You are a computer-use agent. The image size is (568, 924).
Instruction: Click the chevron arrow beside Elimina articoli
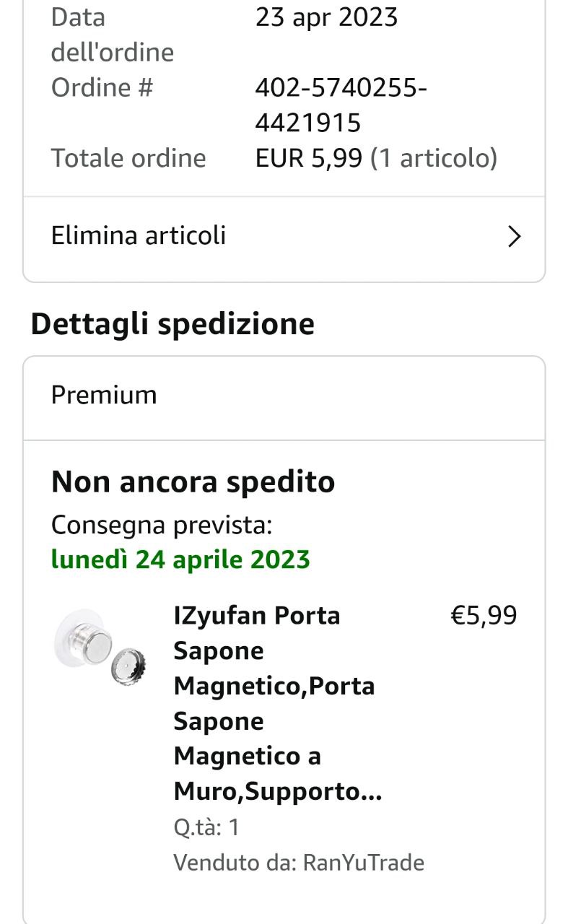click(514, 236)
